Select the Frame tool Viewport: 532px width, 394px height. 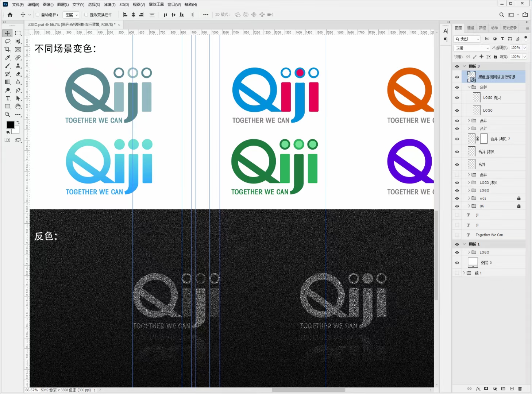pyautogui.click(x=18, y=50)
